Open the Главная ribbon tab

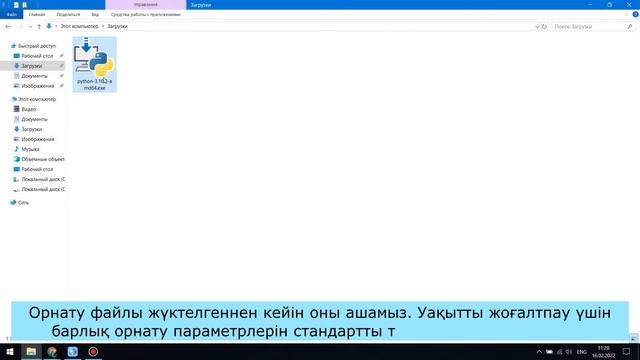click(x=37, y=14)
